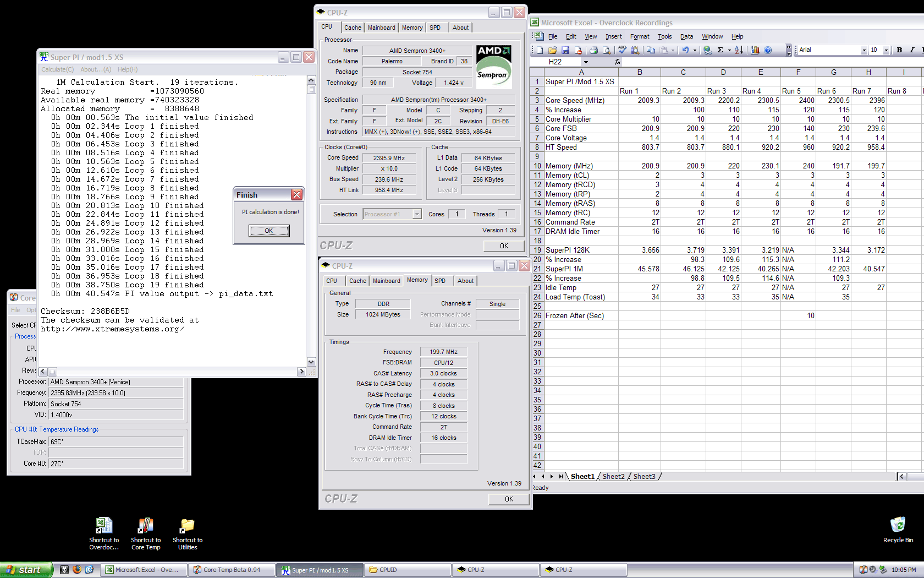Run the Spelling check icon in Excel

point(622,50)
